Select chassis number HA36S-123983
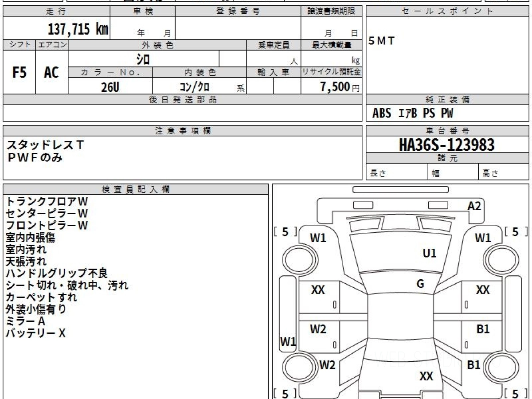 (x=447, y=145)
